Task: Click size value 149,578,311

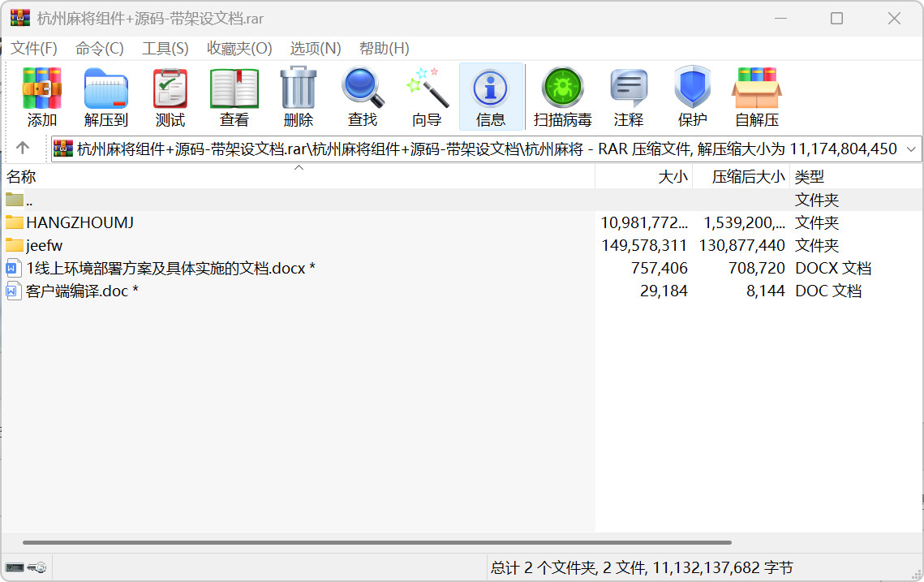Action: (644, 245)
